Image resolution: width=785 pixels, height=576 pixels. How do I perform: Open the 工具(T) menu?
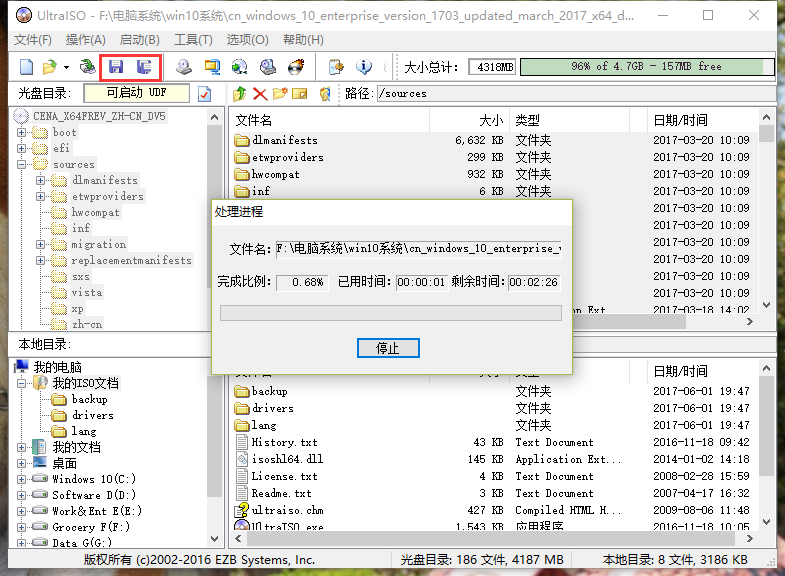click(193, 40)
